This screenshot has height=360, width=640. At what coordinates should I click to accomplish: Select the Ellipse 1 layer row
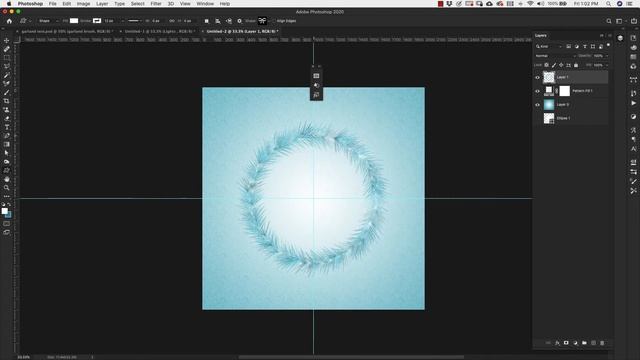click(x=571, y=118)
